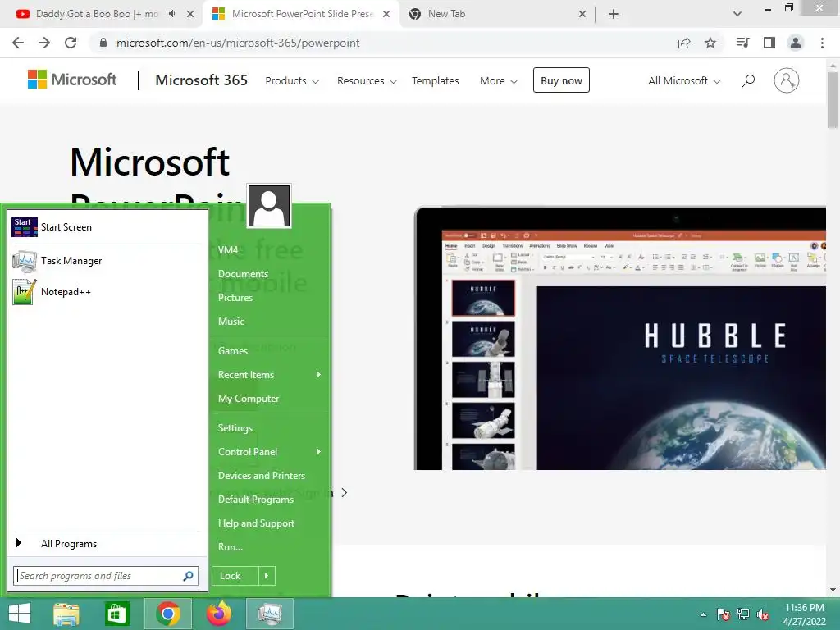Screen dimensions: 840x630
Task: Click the Microsoft site search icon
Action: pos(748,81)
